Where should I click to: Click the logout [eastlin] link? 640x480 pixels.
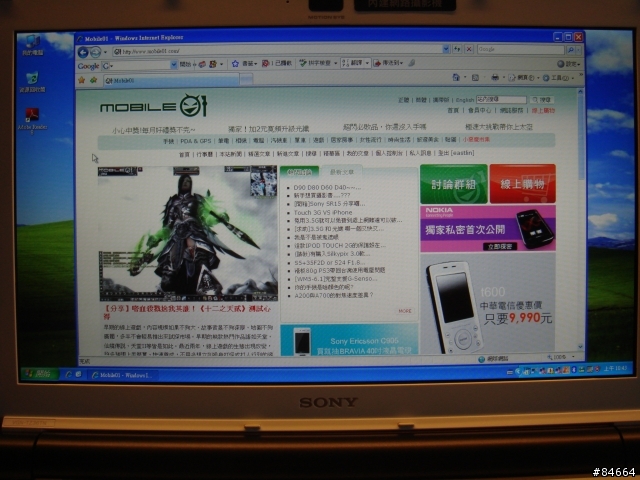click(x=456, y=153)
